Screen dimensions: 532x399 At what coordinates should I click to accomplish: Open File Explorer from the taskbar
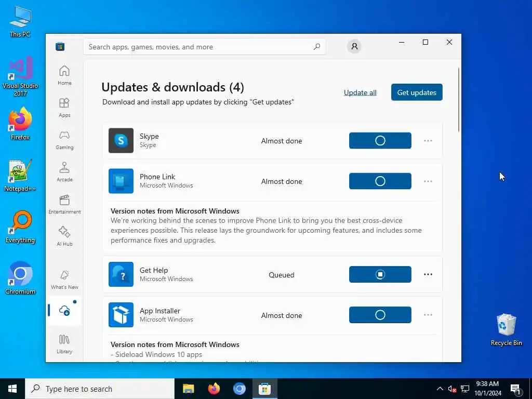[188, 389]
